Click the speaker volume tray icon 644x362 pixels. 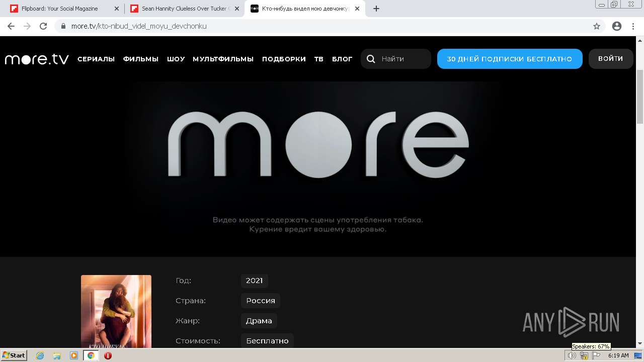(572, 355)
